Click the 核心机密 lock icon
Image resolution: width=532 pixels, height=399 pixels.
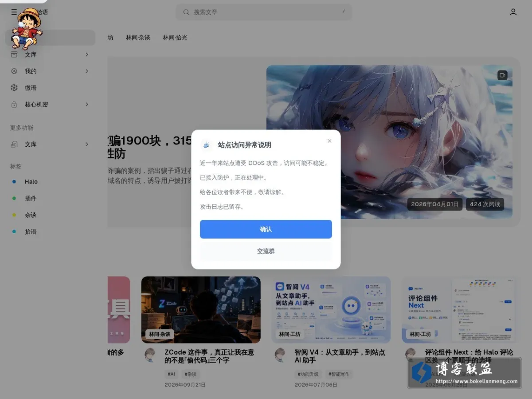click(x=14, y=105)
